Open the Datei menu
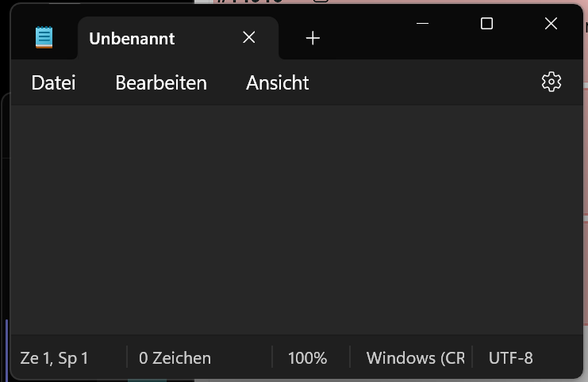Screen dimensions: 588x382 [x=53, y=82]
